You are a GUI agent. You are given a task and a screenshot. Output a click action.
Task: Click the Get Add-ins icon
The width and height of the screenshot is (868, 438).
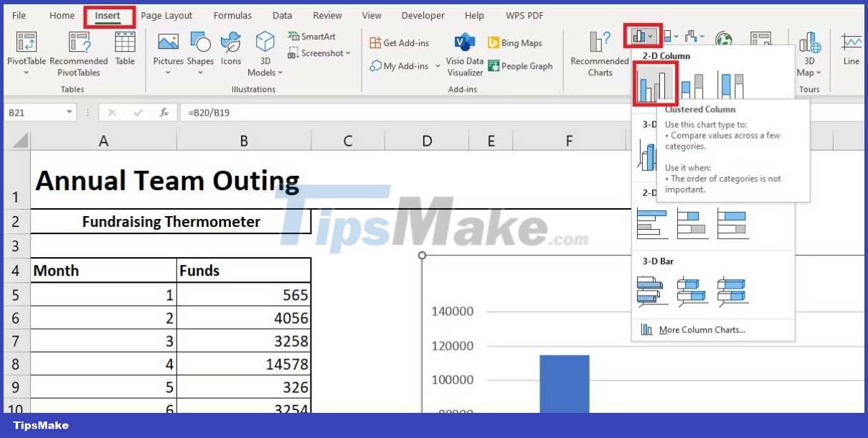tap(400, 42)
